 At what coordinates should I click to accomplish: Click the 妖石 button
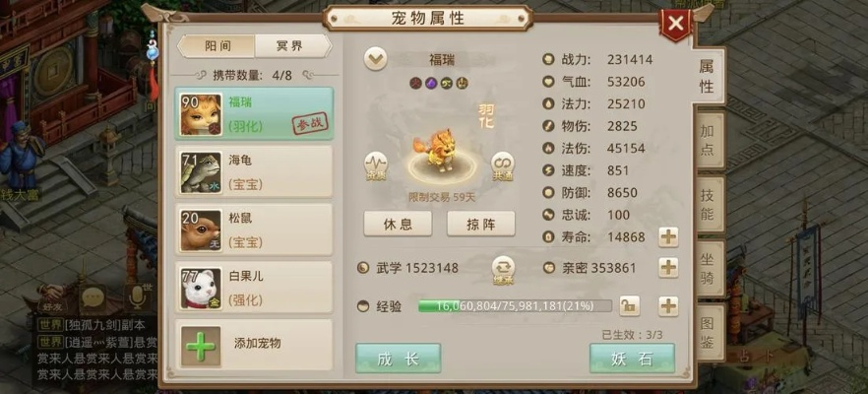pos(632,359)
